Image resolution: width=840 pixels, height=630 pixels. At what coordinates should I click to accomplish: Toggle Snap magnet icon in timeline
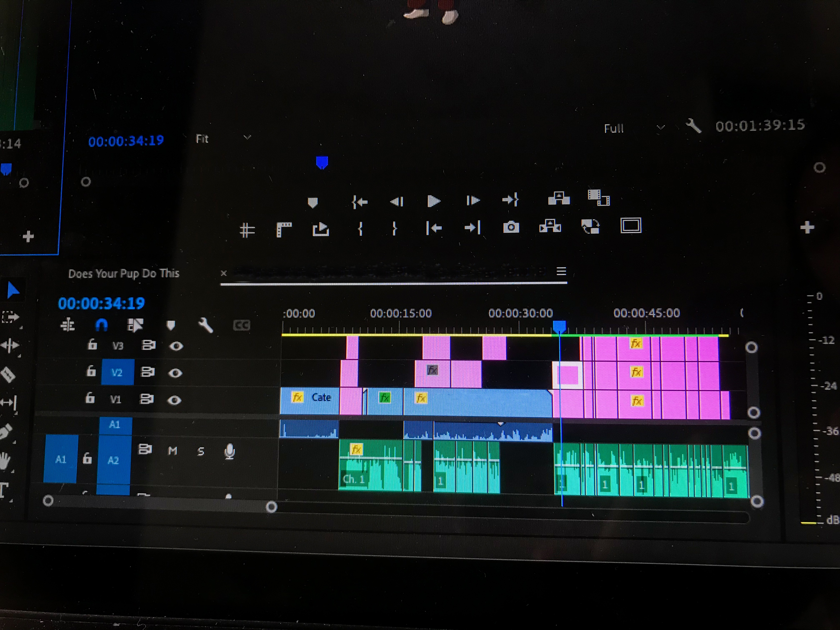[101, 325]
